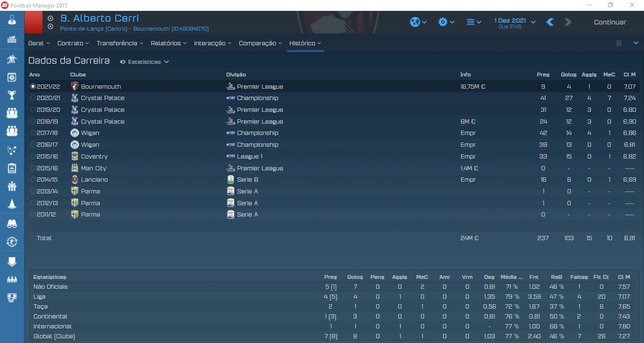644x343 pixels.
Task: Expand the chevron beside the help icon
Action: click(636, 43)
